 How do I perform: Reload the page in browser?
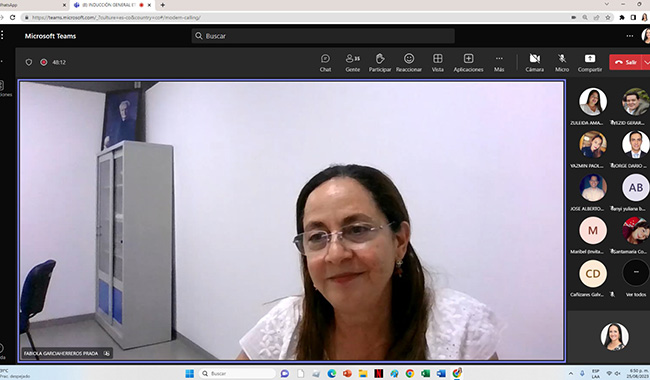tap(12, 17)
